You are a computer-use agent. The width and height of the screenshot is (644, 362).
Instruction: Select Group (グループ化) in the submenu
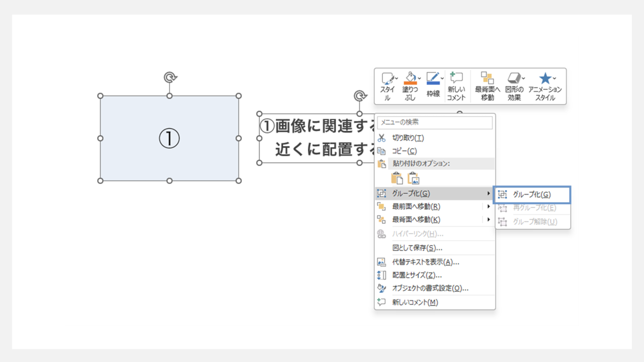tap(533, 195)
